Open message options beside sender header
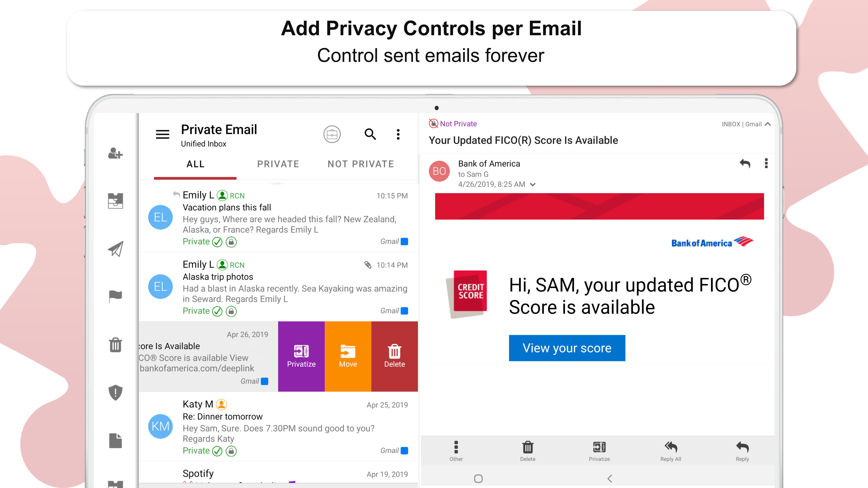This screenshot has width=868, height=488. pos(766,163)
